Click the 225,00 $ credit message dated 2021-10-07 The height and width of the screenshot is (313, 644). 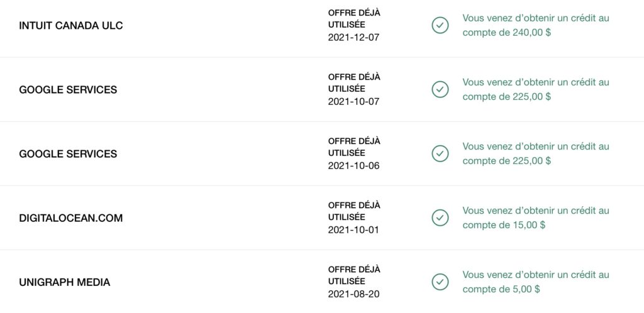[x=536, y=89]
